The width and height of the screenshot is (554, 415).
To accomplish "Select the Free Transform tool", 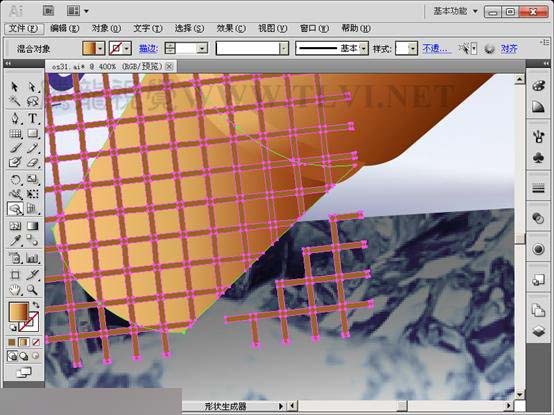I will pos(32,194).
